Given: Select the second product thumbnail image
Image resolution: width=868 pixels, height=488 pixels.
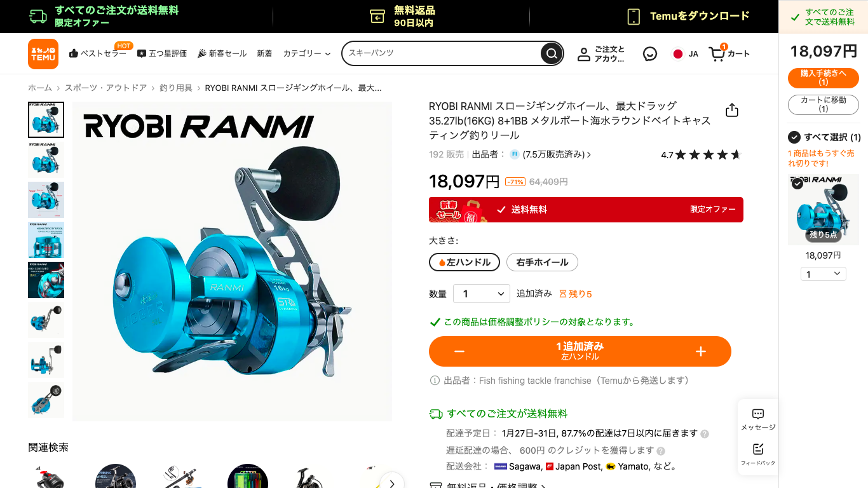Looking at the screenshot, I should (x=46, y=159).
